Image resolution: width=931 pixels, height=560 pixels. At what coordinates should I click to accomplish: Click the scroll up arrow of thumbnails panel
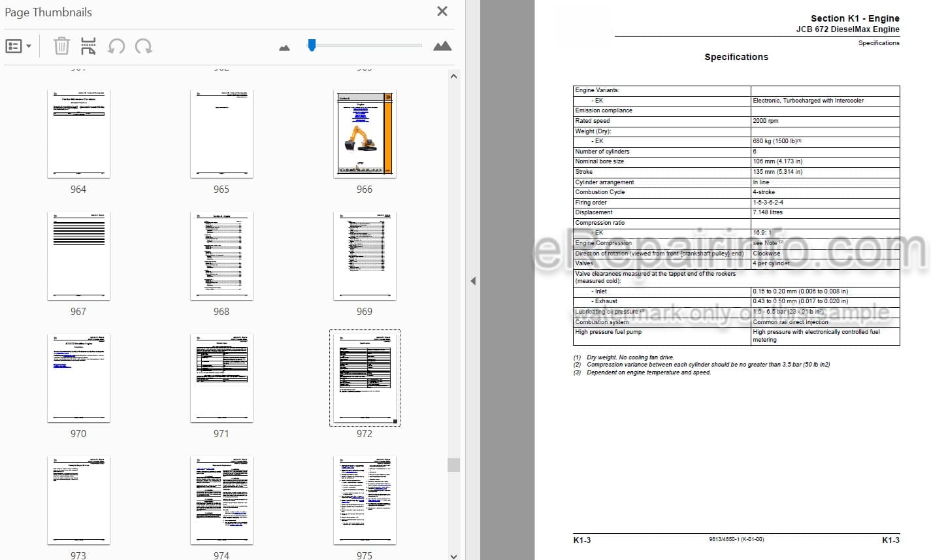[453, 76]
